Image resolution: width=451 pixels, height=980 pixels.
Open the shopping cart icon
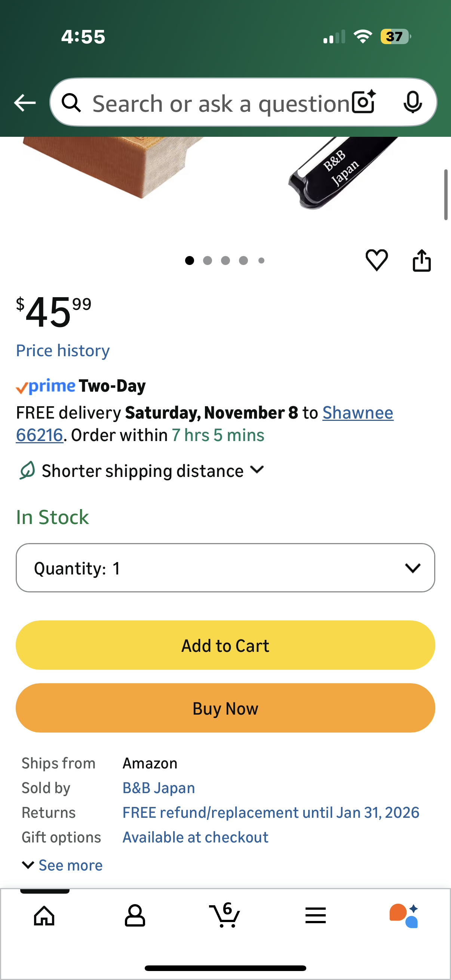pyautogui.click(x=225, y=915)
